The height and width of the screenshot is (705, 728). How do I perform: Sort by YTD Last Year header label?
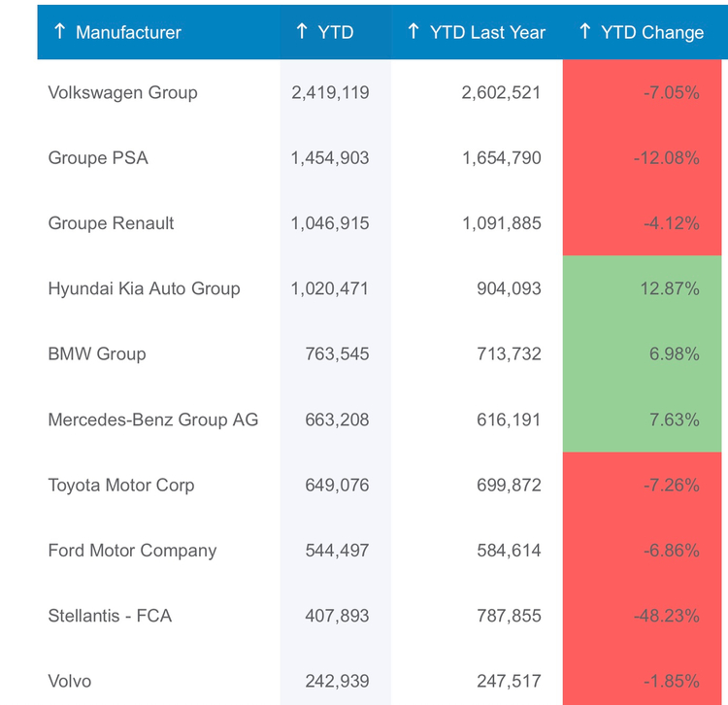click(487, 32)
